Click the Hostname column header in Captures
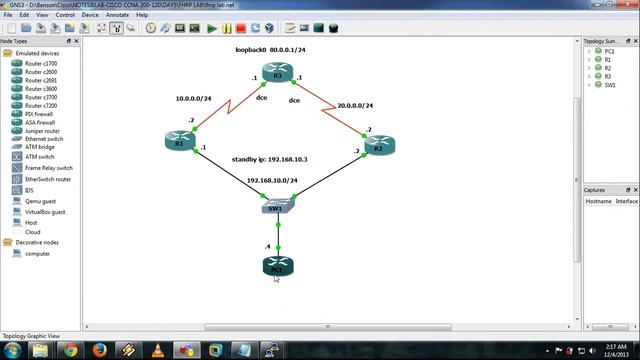Image resolution: width=640 pixels, height=360 pixels. (x=598, y=201)
